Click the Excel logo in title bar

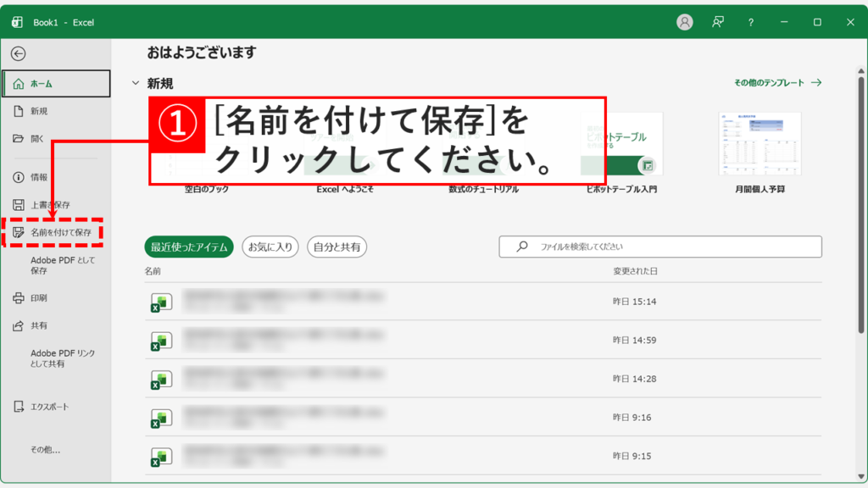point(17,22)
